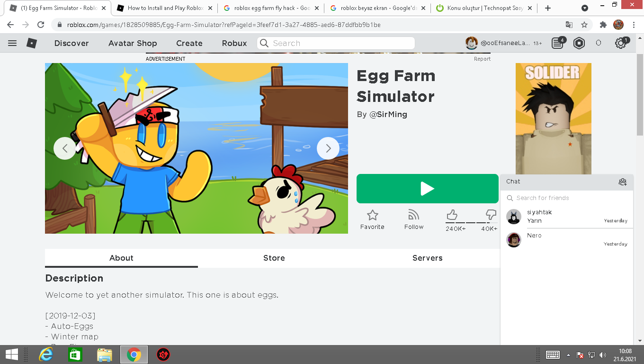The height and width of the screenshot is (364, 644).
Task: Open Avatar Shop in the navbar
Action: point(133,43)
